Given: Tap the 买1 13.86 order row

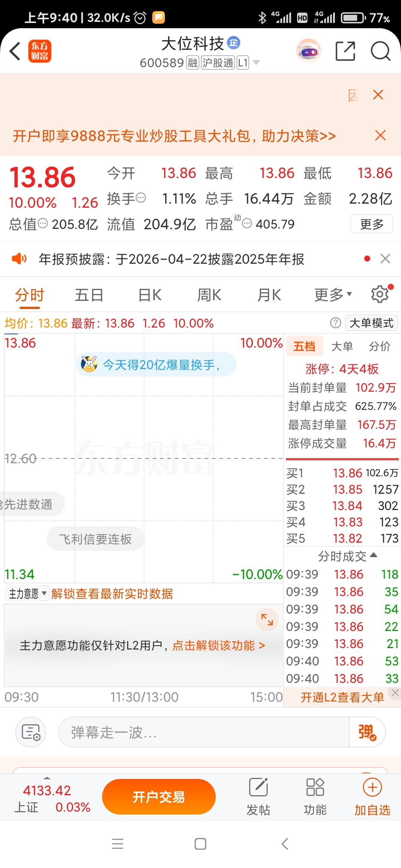Looking at the screenshot, I should [x=342, y=473].
